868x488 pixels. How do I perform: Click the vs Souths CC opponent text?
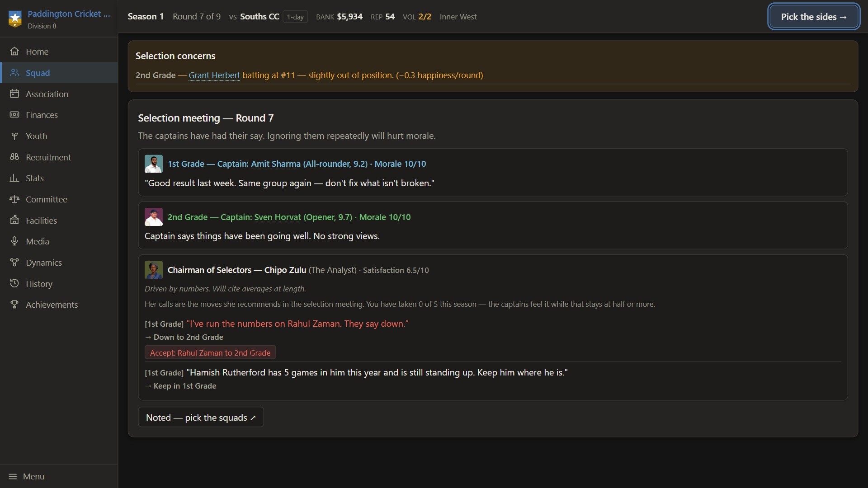coord(254,17)
